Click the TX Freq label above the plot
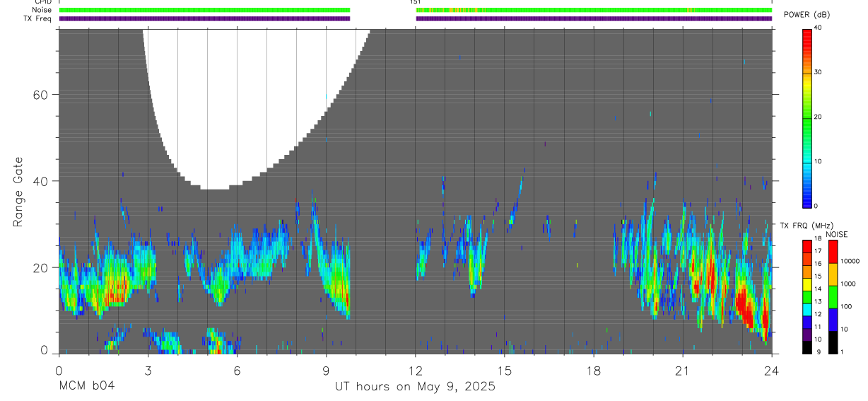This screenshot has width=868, height=401. click(x=38, y=18)
